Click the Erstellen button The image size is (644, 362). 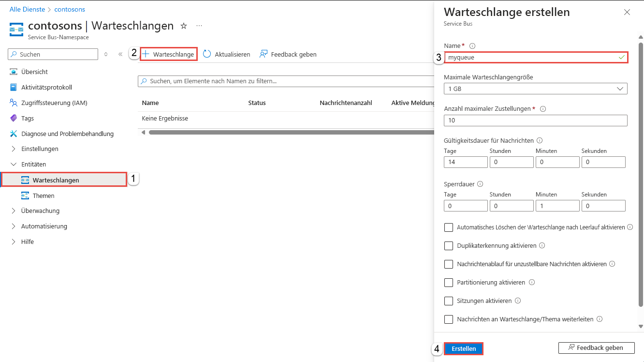click(464, 348)
